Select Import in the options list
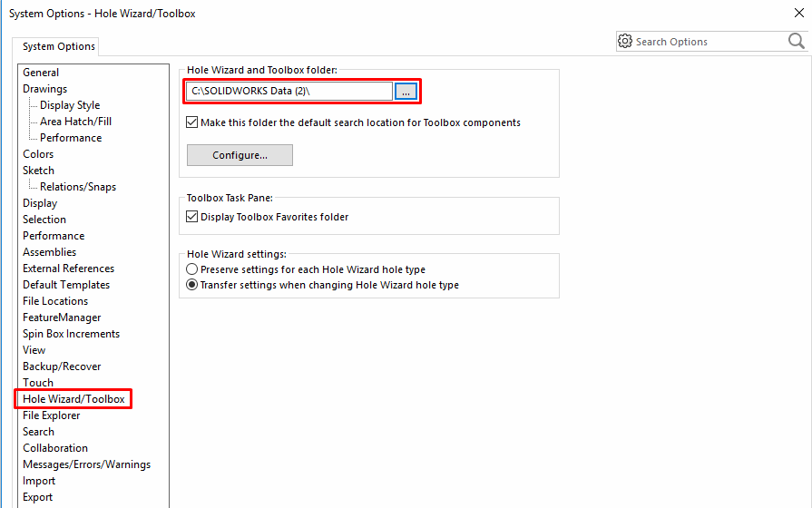The image size is (812, 508). click(x=39, y=481)
